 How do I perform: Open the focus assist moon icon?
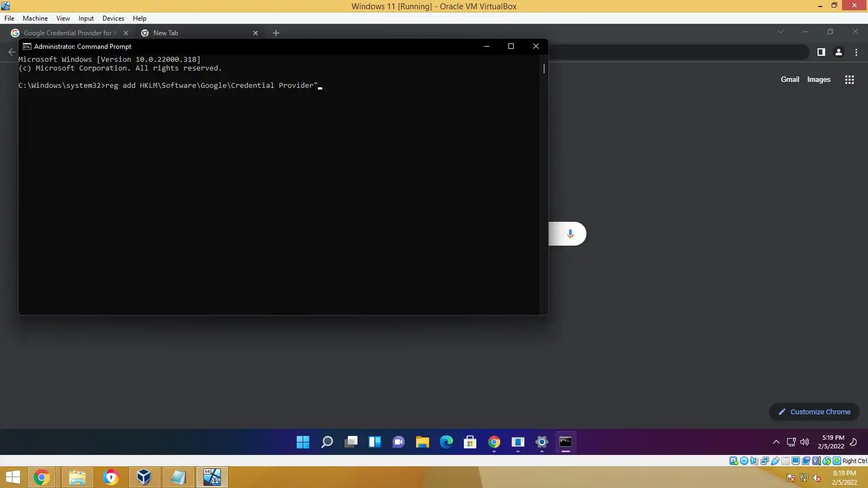click(853, 442)
